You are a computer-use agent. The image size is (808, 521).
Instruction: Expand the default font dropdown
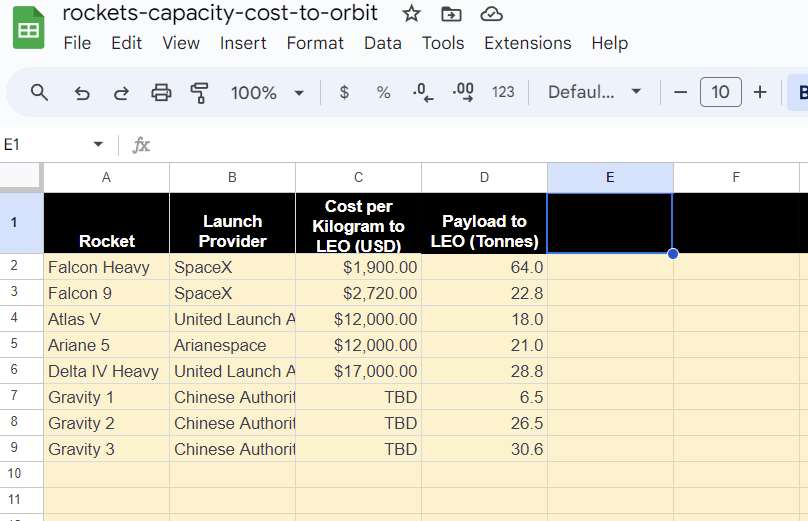594,92
